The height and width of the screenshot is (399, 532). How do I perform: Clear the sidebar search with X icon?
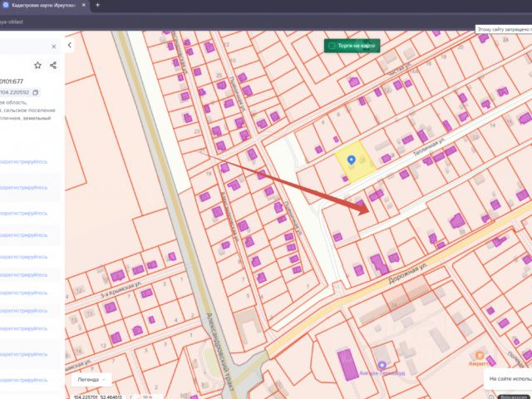click(x=53, y=47)
